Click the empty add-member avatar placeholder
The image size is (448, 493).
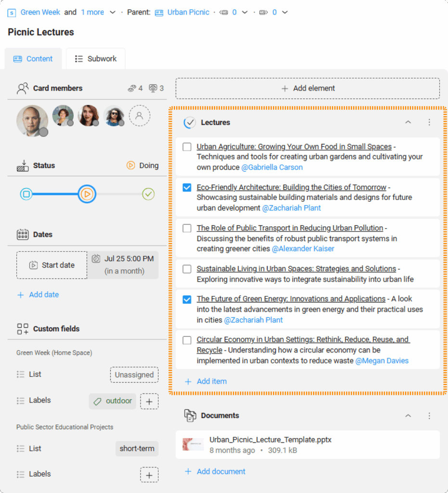[140, 116]
